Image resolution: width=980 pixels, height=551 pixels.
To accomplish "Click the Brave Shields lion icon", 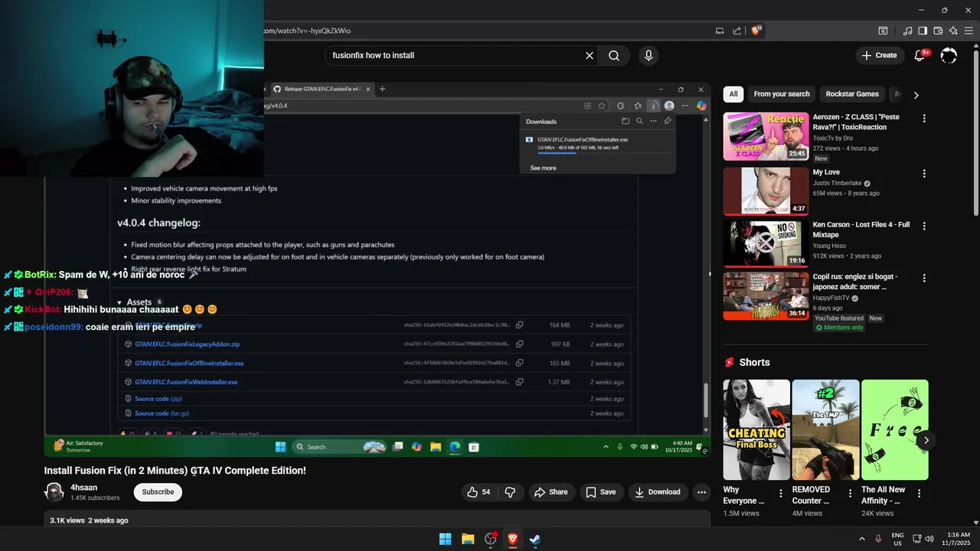I will point(756,31).
